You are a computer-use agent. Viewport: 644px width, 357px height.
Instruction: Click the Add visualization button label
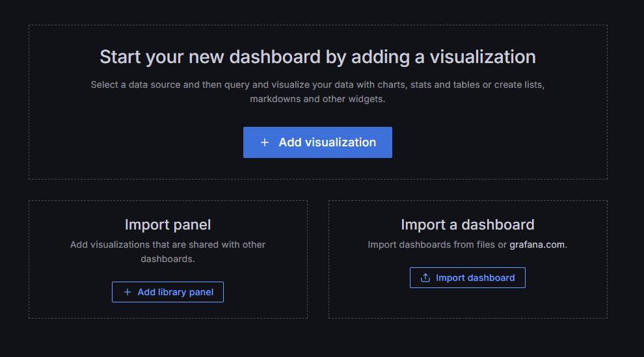pos(327,142)
